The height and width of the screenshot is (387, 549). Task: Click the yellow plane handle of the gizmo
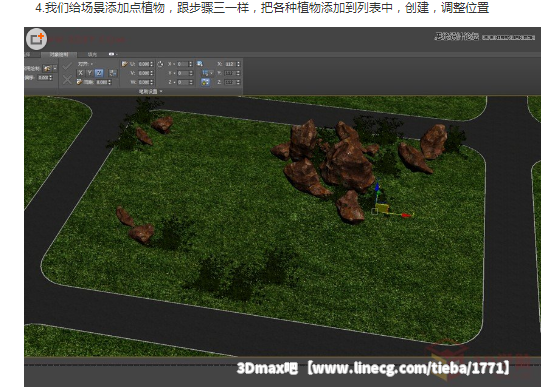coord(382,208)
